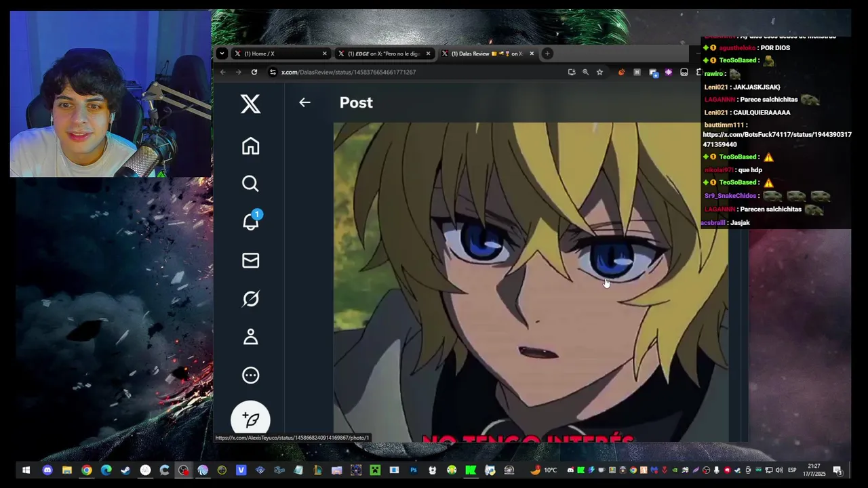Viewport: 868px width, 488px height.
Task: Switch to the EDGE on X tab
Action: point(383,54)
